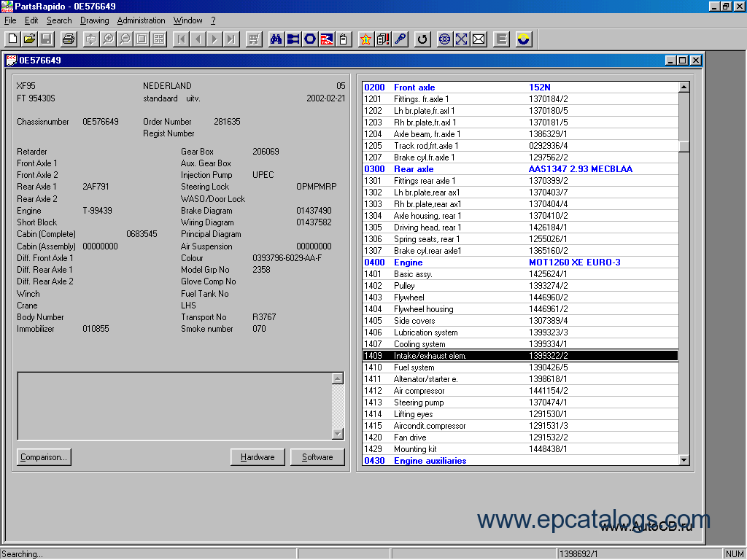The image size is (747, 560).
Task: Click the binoculars search icon
Action: pyautogui.click(x=276, y=39)
